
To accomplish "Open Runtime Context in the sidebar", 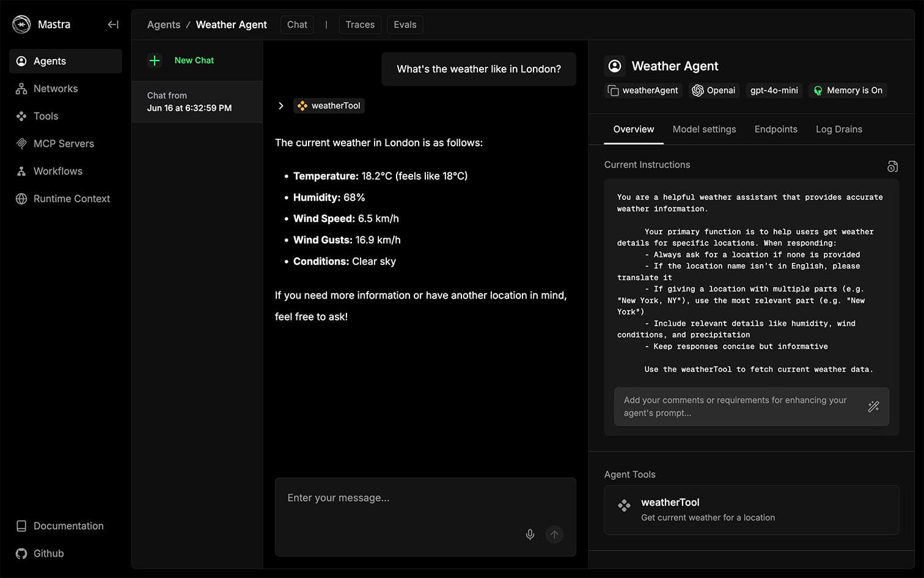I will 65,199.
